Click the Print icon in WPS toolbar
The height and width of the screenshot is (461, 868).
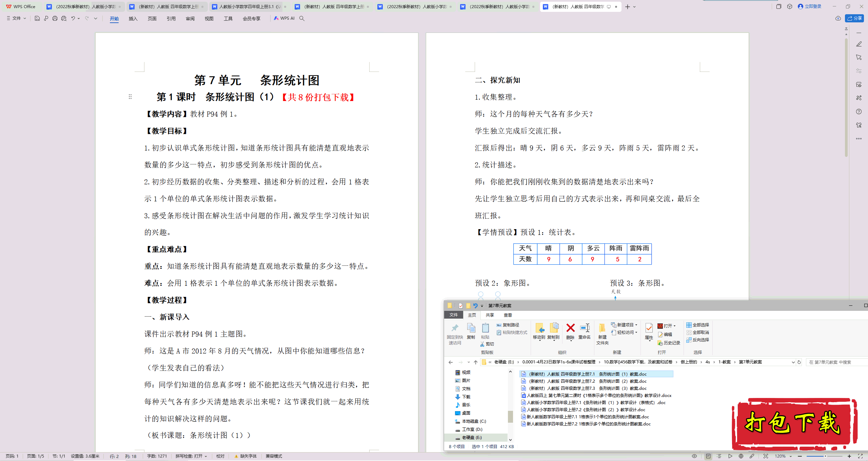(55, 18)
